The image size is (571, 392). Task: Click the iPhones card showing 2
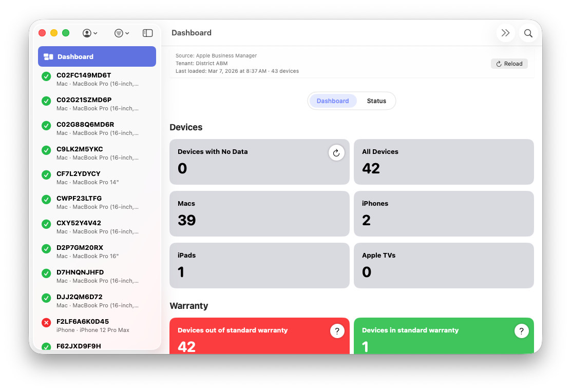444,213
